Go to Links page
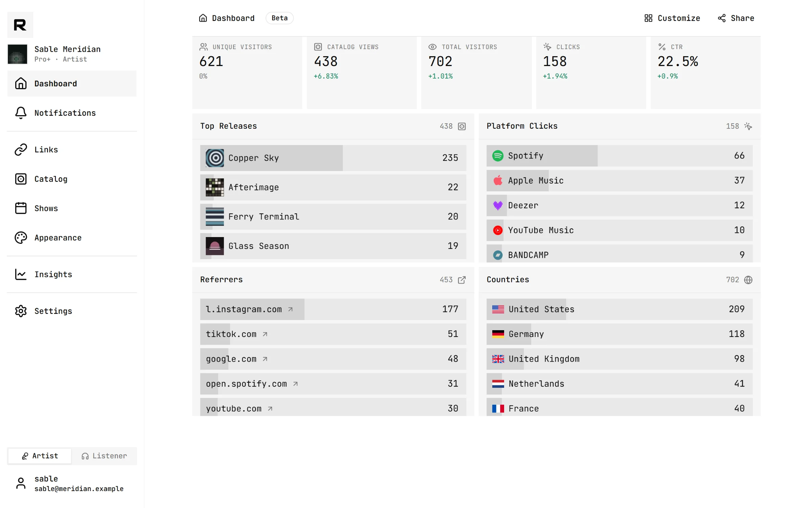The width and height of the screenshot is (812, 508). click(x=72, y=149)
